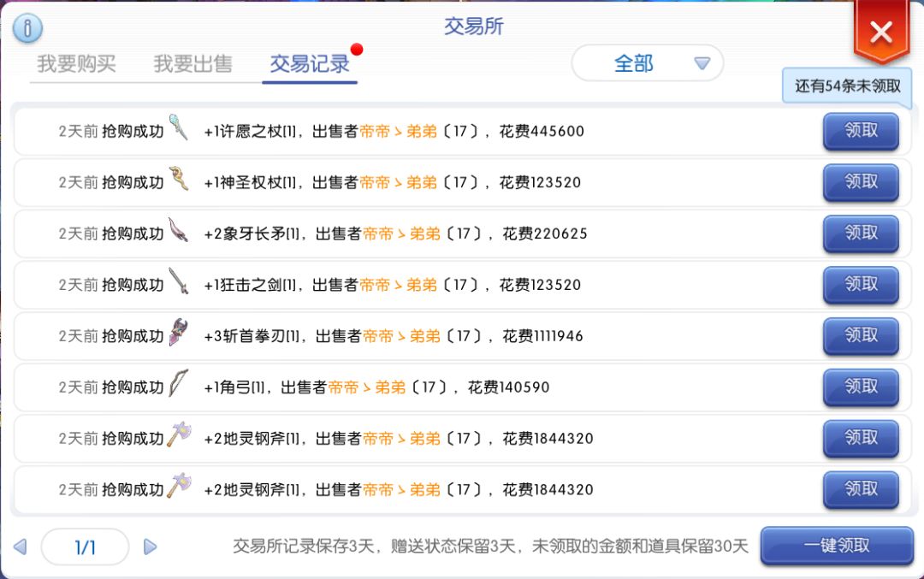Click the 花费445600 cost text
The height and width of the screenshot is (579, 924).
542,131
